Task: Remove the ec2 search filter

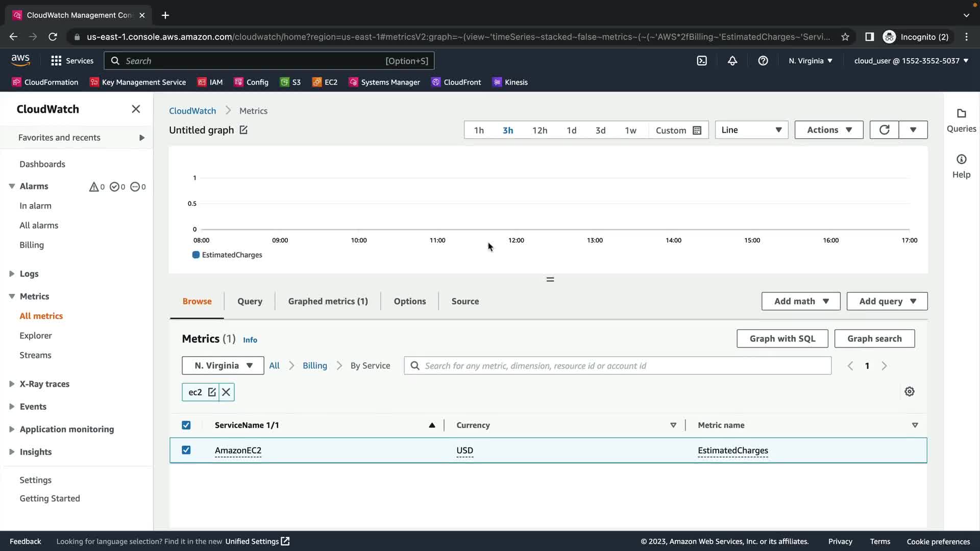Action: pos(226,392)
